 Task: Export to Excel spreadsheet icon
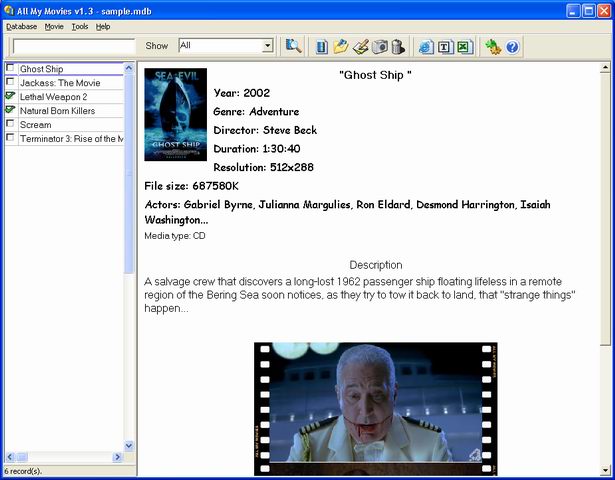tap(464, 47)
